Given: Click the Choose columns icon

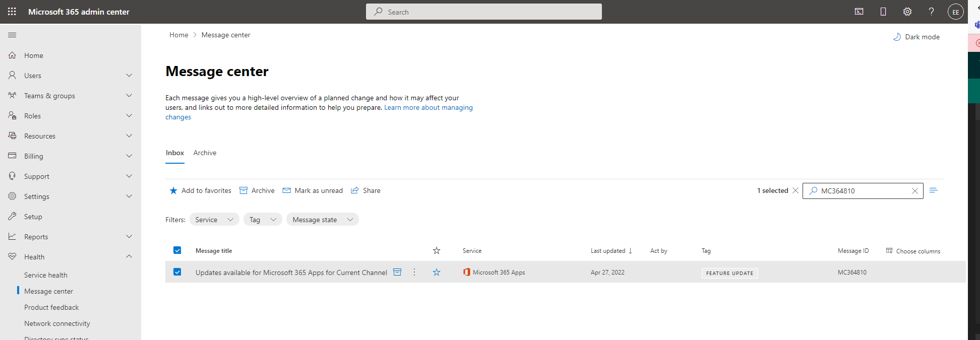Looking at the screenshot, I should click(x=889, y=250).
